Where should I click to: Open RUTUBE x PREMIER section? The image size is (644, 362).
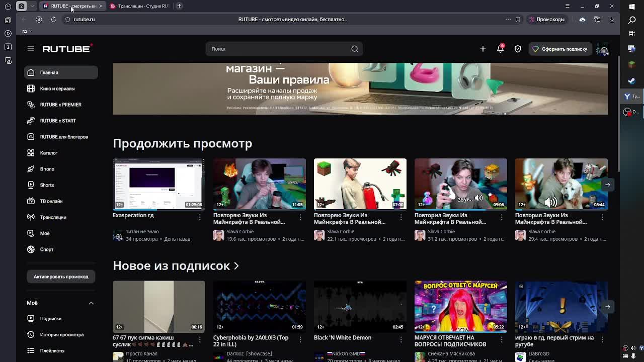(61, 105)
